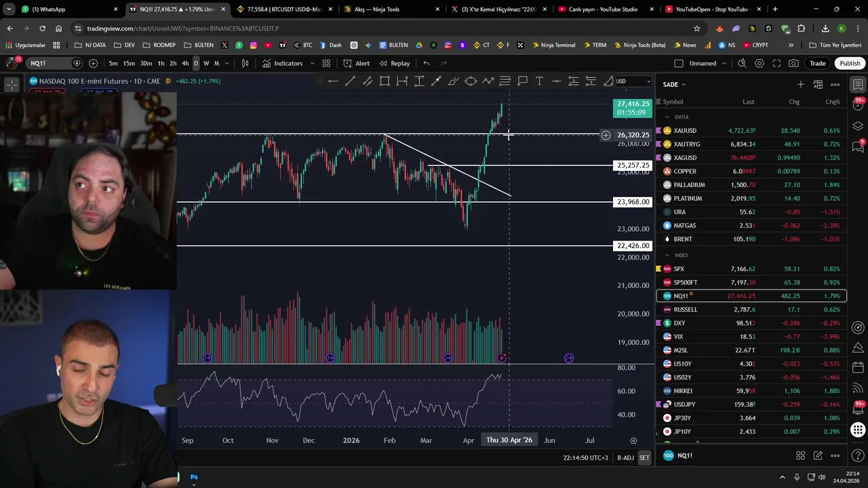Open chart axis settings gear near date axis
868x488 pixels.
633,440
